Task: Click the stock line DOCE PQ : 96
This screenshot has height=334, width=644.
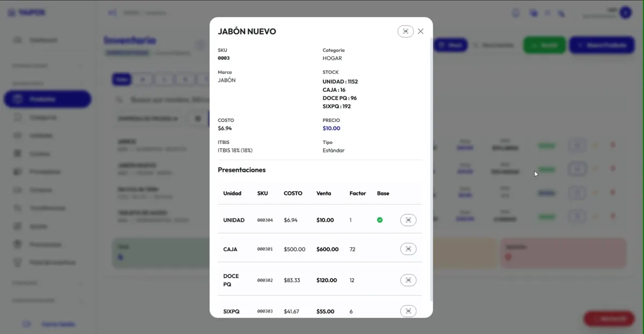Action: pyautogui.click(x=340, y=98)
